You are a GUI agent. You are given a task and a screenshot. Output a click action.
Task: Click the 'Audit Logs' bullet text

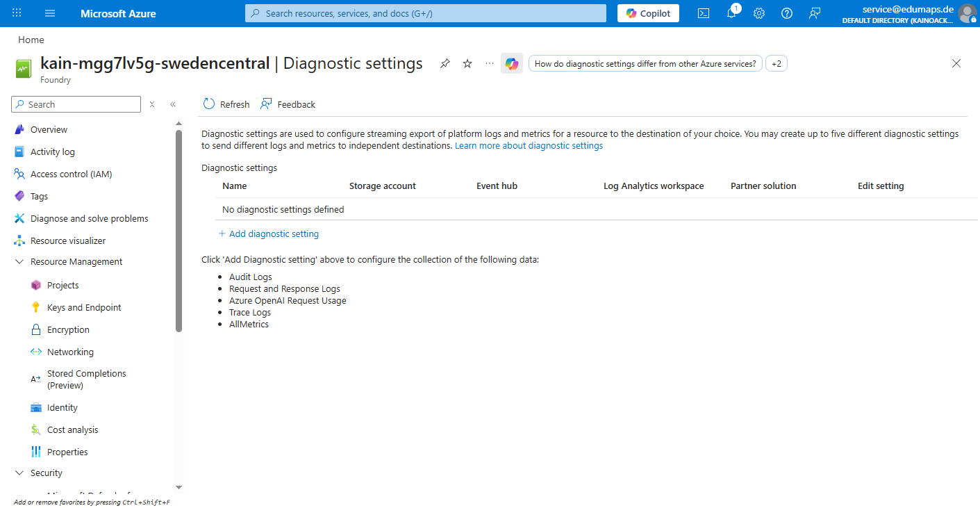tap(251, 277)
